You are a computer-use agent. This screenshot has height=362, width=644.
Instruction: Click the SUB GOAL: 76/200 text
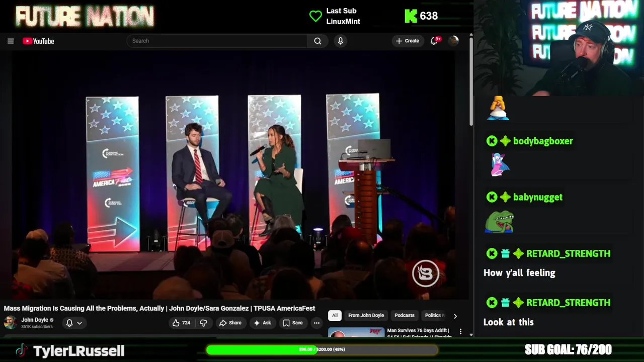click(568, 349)
